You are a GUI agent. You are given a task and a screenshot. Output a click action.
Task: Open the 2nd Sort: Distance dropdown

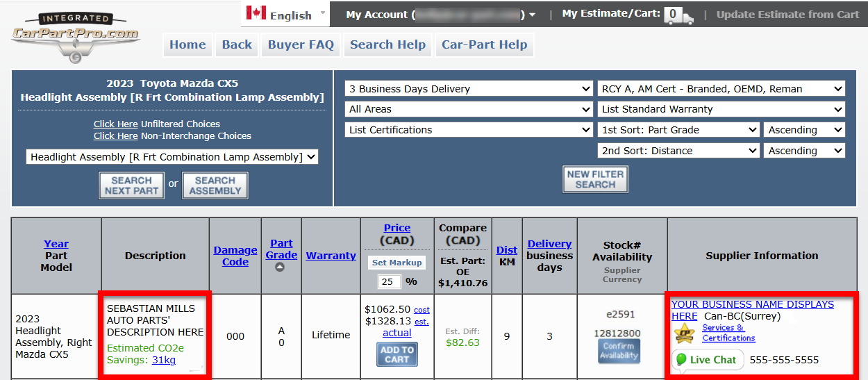coord(678,151)
